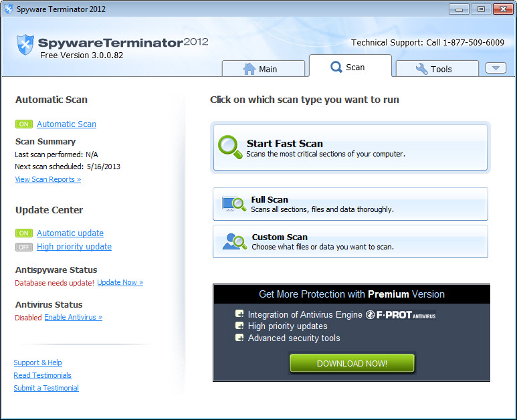Viewport: 517px width, 420px height.
Task: Click 'Database needs update!' warning text
Action: pyautogui.click(x=54, y=283)
